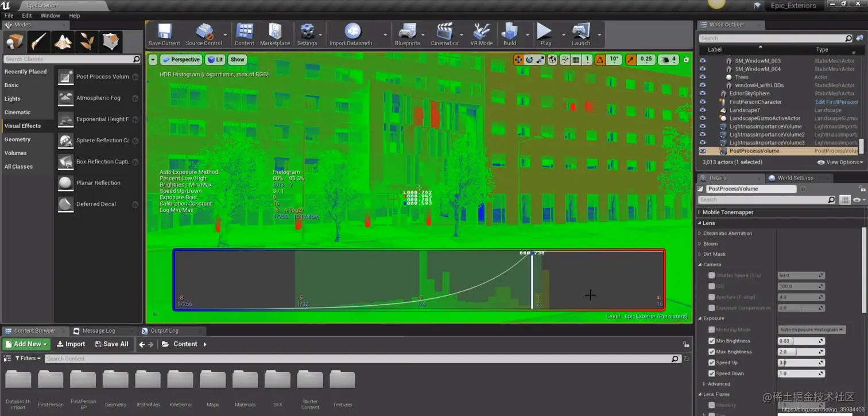Select the Landscape mode mountain icon
The width and height of the screenshot is (868, 416).
(x=63, y=41)
